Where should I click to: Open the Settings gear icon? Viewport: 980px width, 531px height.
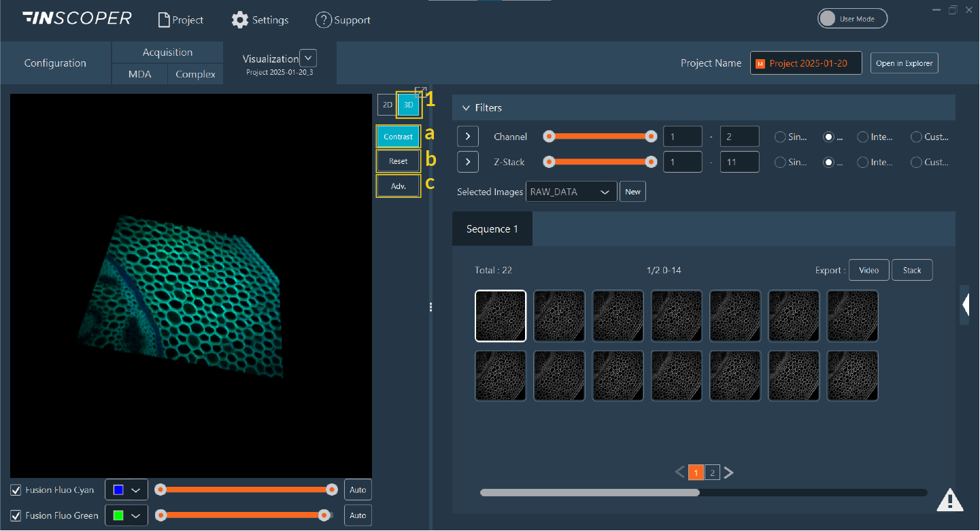pos(240,20)
